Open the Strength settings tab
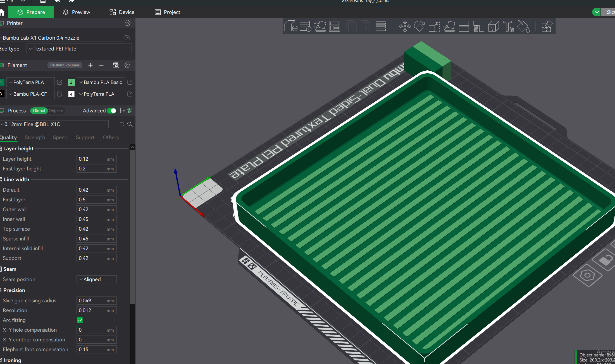Image resolution: width=615 pixels, height=364 pixels. (35, 138)
